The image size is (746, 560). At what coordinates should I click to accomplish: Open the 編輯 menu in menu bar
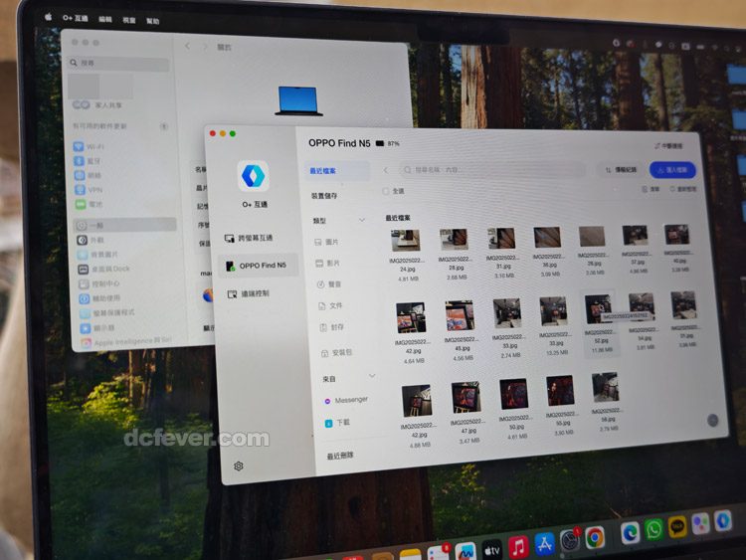105,19
